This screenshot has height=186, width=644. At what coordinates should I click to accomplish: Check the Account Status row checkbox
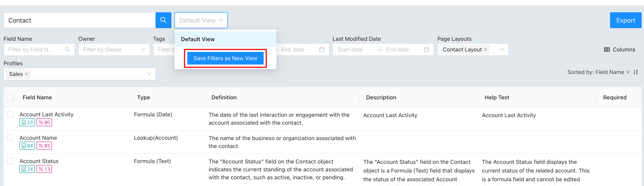click(10, 161)
